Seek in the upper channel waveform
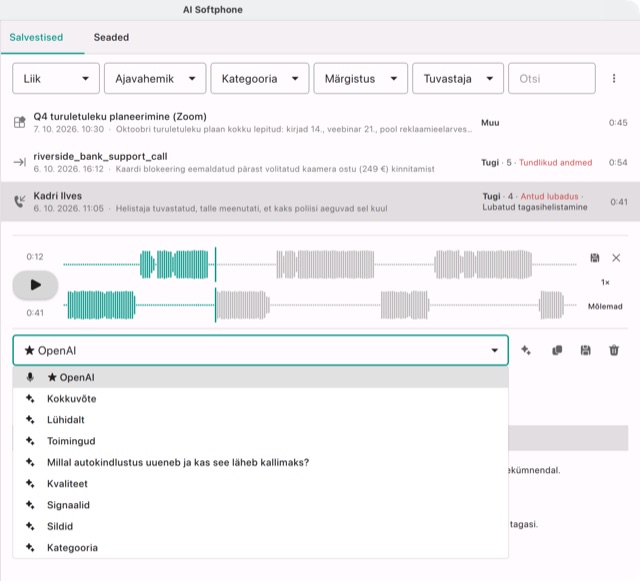 coord(320,265)
